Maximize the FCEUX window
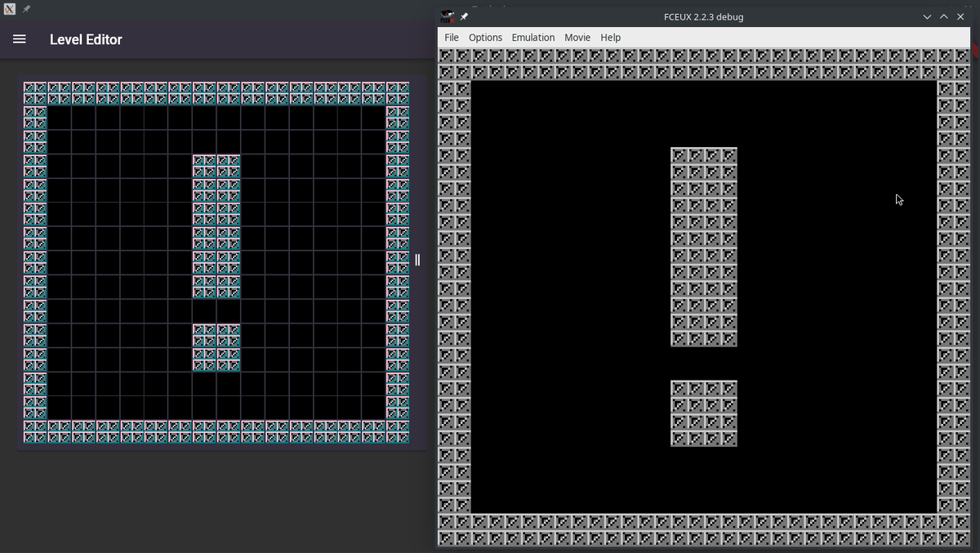This screenshot has height=553, width=980. [x=944, y=16]
